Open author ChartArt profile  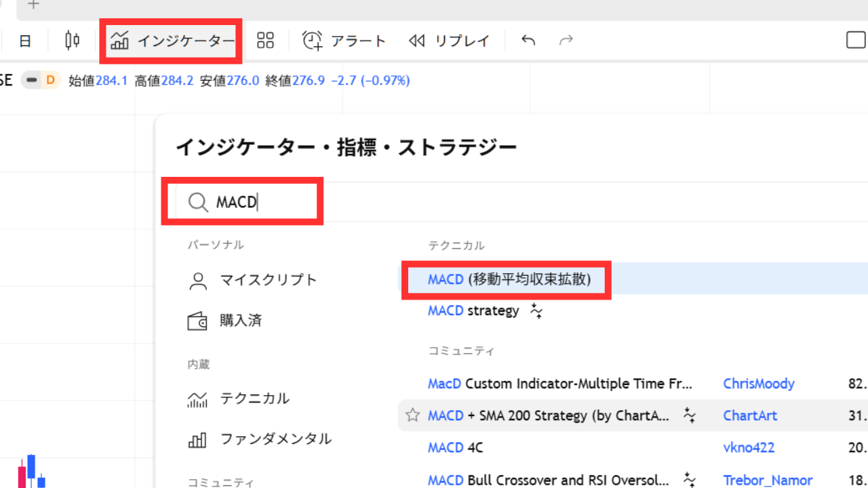tap(750, 415)
